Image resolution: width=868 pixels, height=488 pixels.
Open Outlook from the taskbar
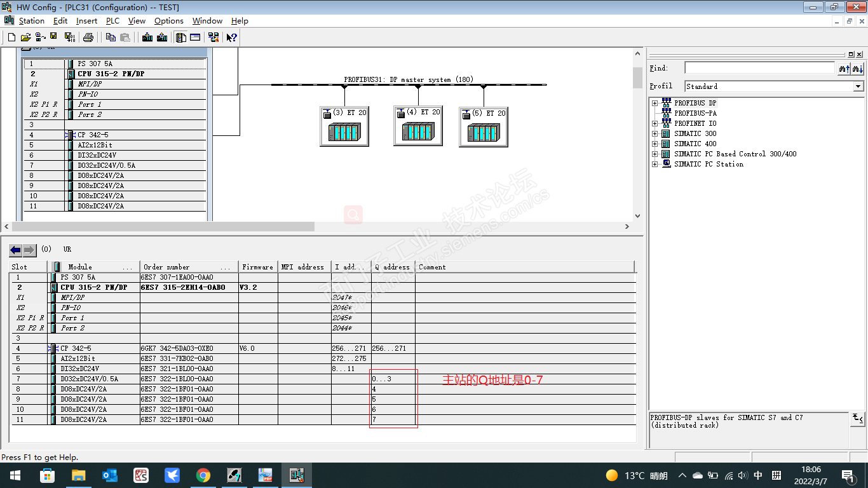(x=110, y=475)
